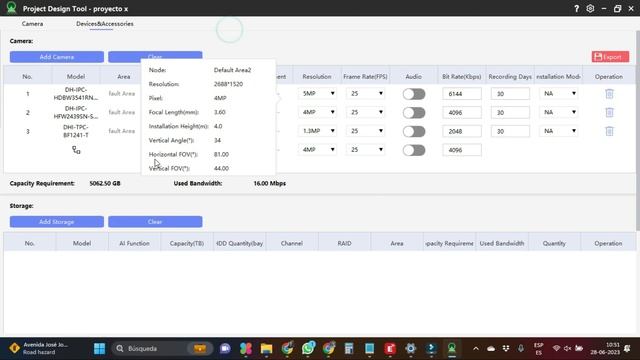Edit Recording Days field in row 3

(510, 131)
